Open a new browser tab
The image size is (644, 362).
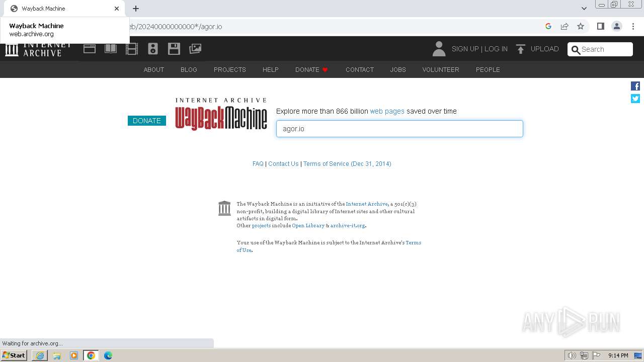[x=136, y=9]
